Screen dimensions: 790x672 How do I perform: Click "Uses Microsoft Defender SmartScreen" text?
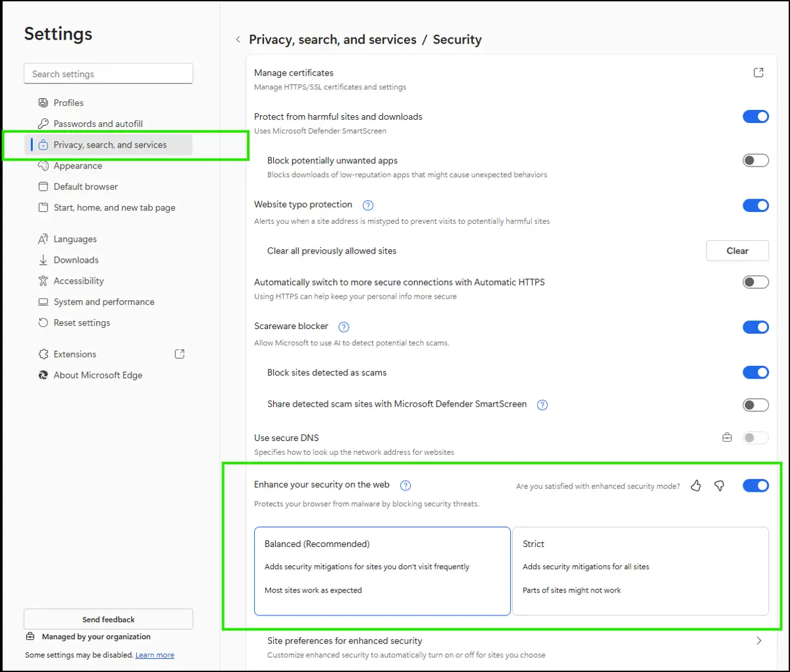pos(320,131)
